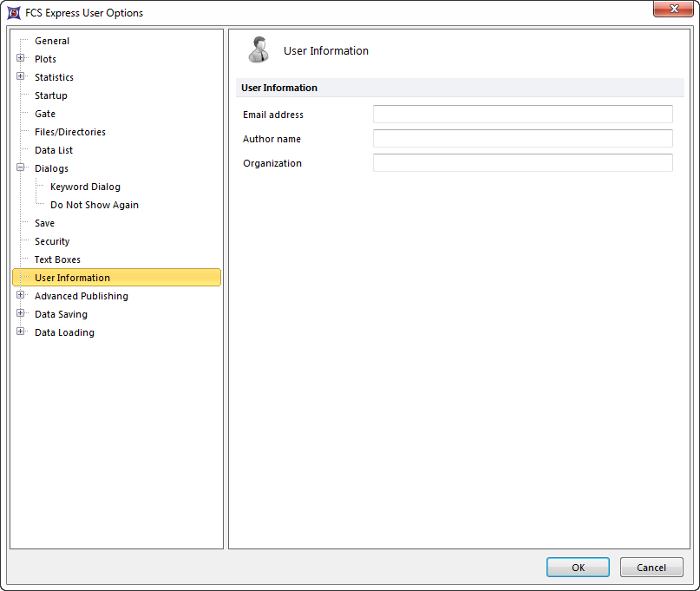This screenshot has width=700, height=591.
Task: Expand the Data Loading node
Action: 21,332
